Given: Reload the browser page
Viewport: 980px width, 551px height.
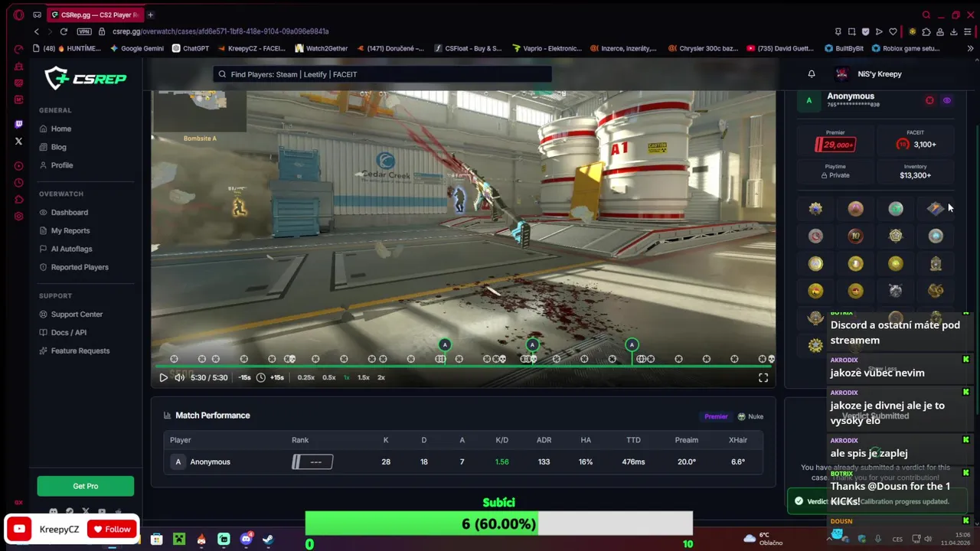Looking at the screenshot, I should [x=64, y=31].
